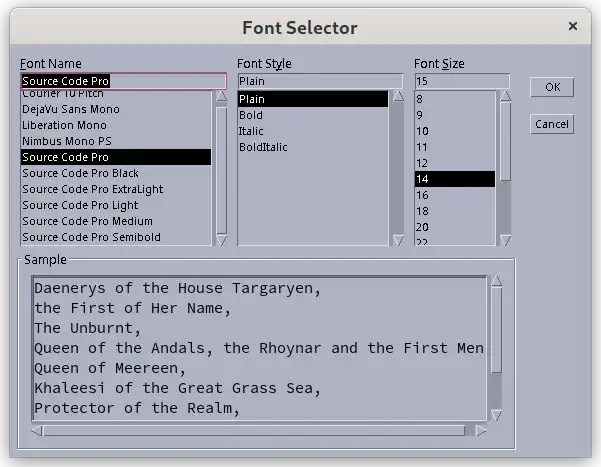Viewport: 601px width, 467px height.
Task: Click the down arrow of Font Name scrollbar
Action: (222, 240)
